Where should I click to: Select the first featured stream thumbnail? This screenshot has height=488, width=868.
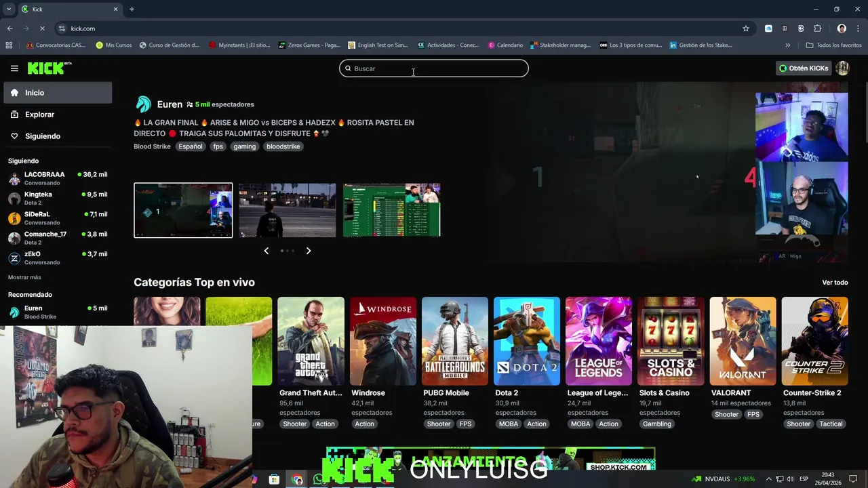[183, 210]
